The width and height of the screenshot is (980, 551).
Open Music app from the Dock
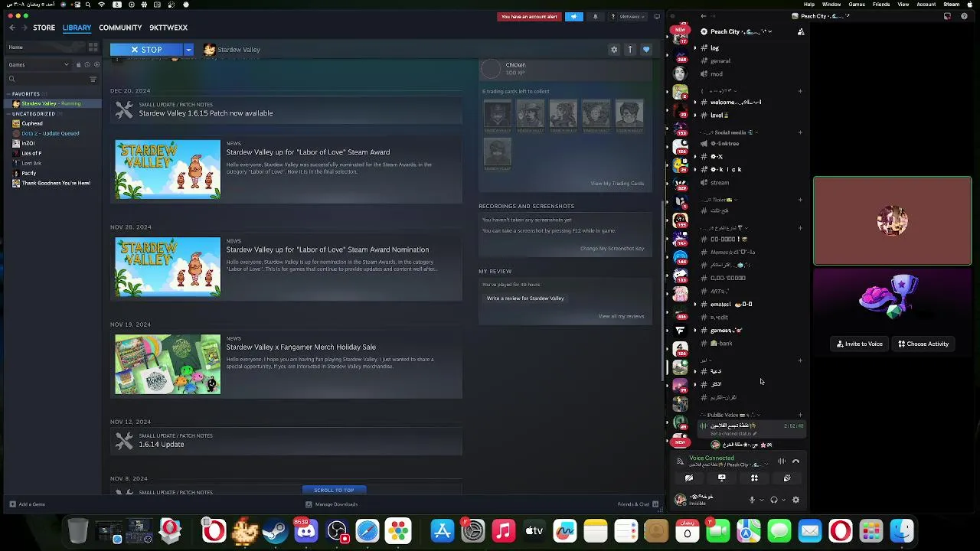[504, 530]
